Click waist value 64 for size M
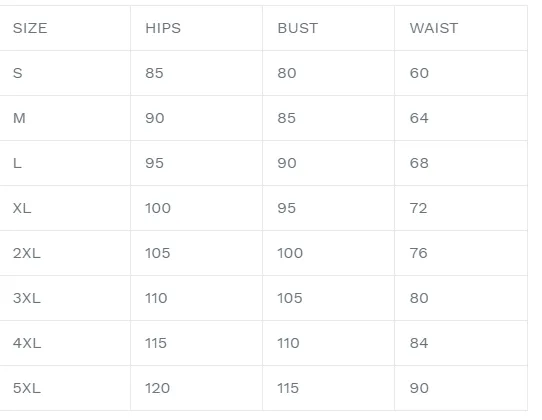542x420 pixels. click(419, 118)
